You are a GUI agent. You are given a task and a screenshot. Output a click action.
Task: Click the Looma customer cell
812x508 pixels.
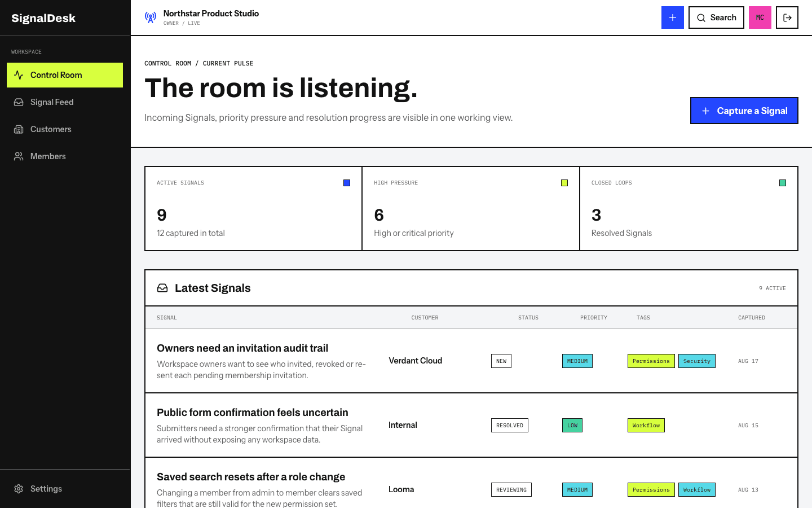click(401, 489)
